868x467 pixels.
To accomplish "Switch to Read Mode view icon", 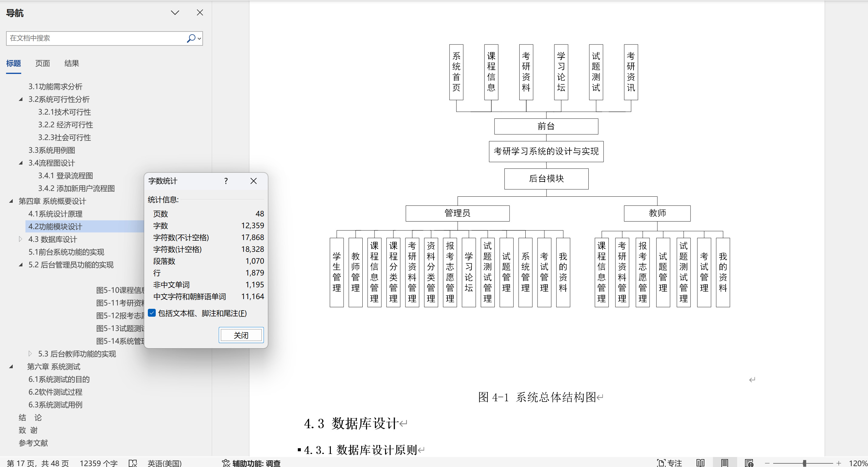I will [700, 463].
